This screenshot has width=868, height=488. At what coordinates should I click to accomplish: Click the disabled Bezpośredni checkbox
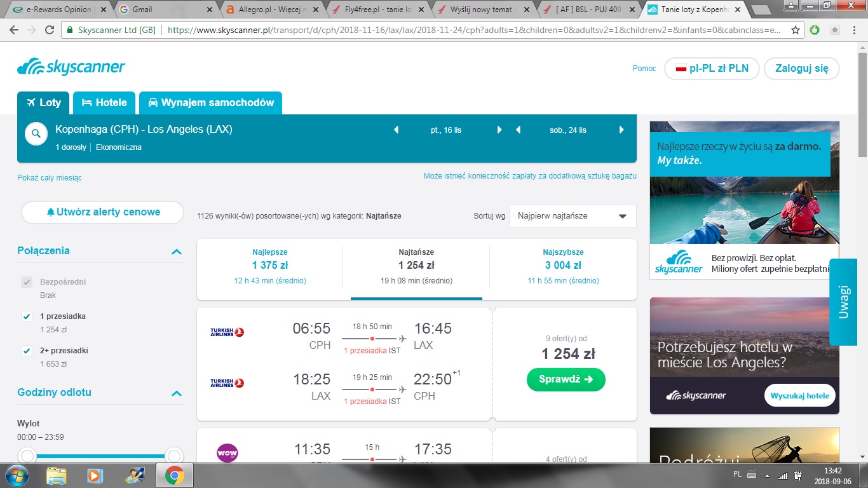27,282
